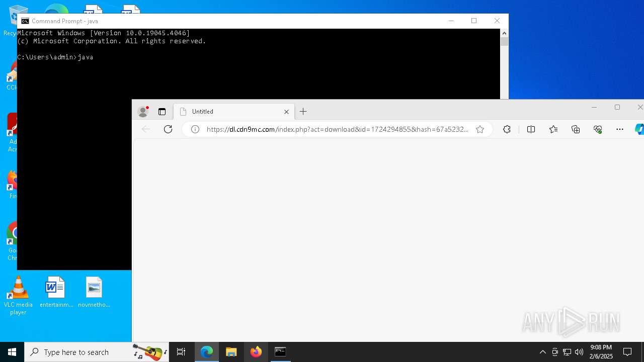
Task: Toggle Edge split screen
Action: coord(531,129)
